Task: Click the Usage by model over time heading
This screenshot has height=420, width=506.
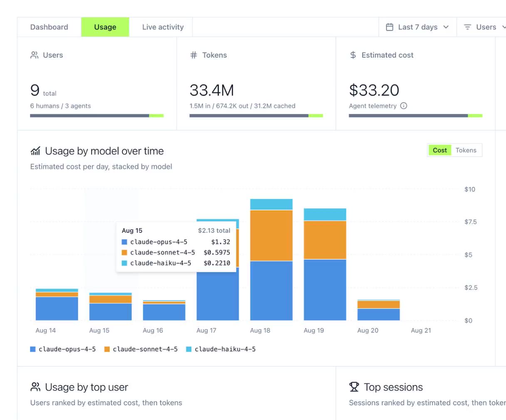Action: click(104, 151)
